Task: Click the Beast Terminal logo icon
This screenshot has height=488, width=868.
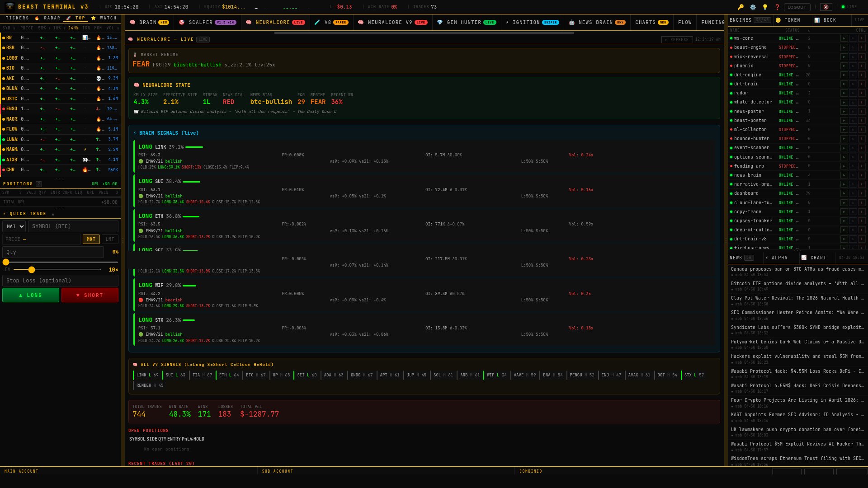Action: (x=9, y=7)
